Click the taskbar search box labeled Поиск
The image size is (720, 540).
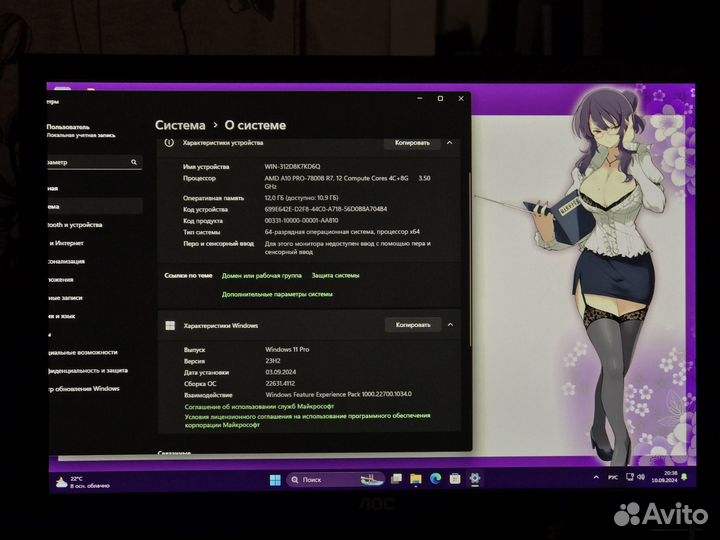click(x=336, y=480)
